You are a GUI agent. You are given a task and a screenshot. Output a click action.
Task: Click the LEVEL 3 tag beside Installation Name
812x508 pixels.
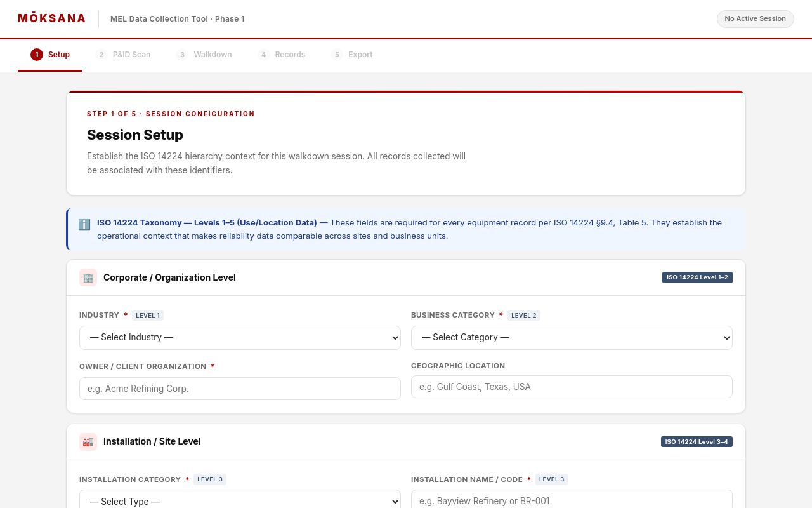552,479
